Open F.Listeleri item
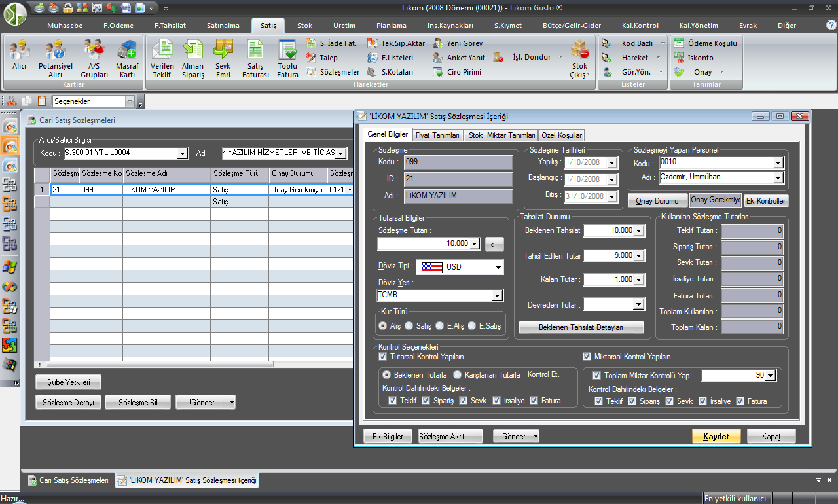 tap(390, 58)
